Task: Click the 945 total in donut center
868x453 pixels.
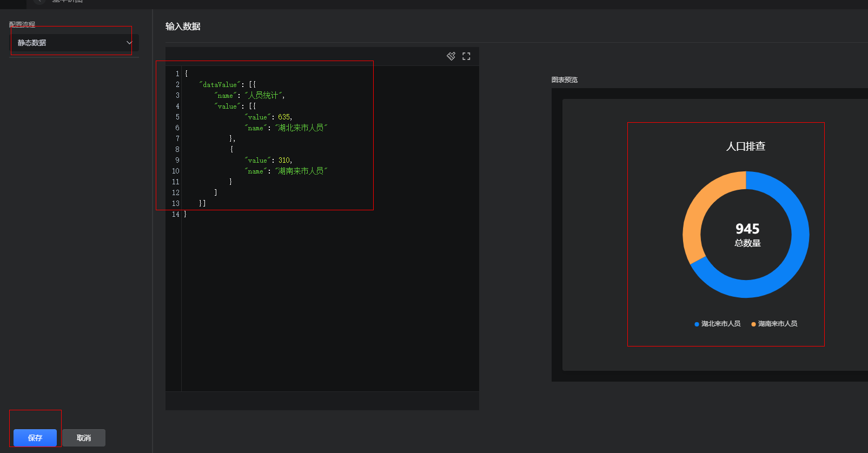Action: pos(747,229)
